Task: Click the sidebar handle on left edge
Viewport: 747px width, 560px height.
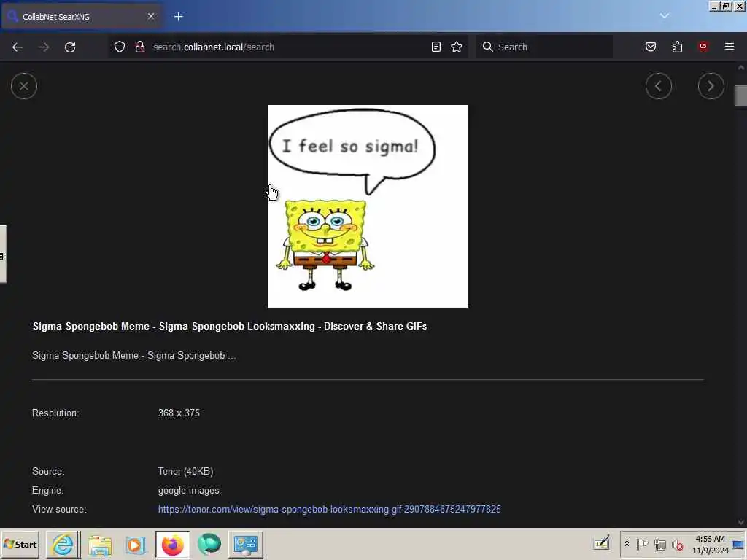Action: (x=3, y=254)
